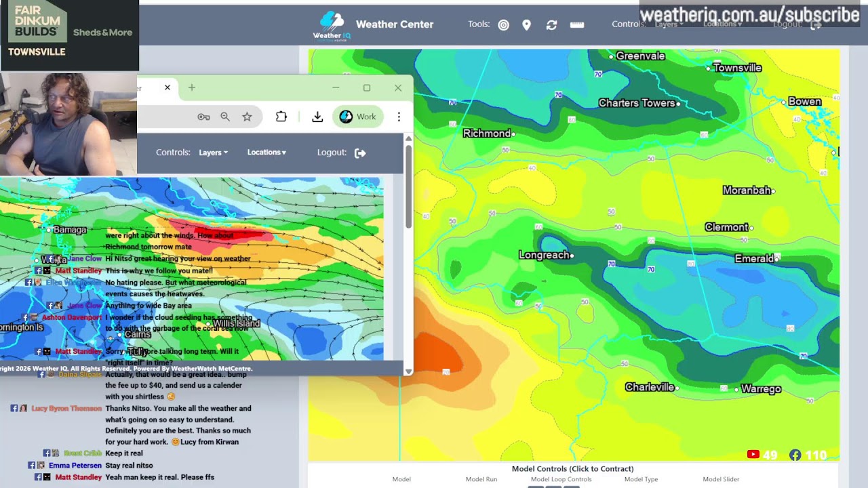This screenshot has height=488, width=868.
Task: Click the Emerald location on map
Action: [755, 258]
